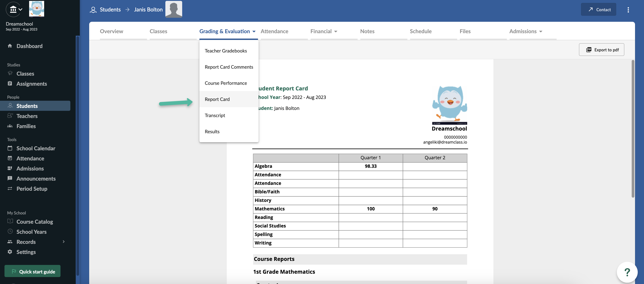
Task: Open the Notes tab
Action: pyautogui.click(x=367, y=31)
